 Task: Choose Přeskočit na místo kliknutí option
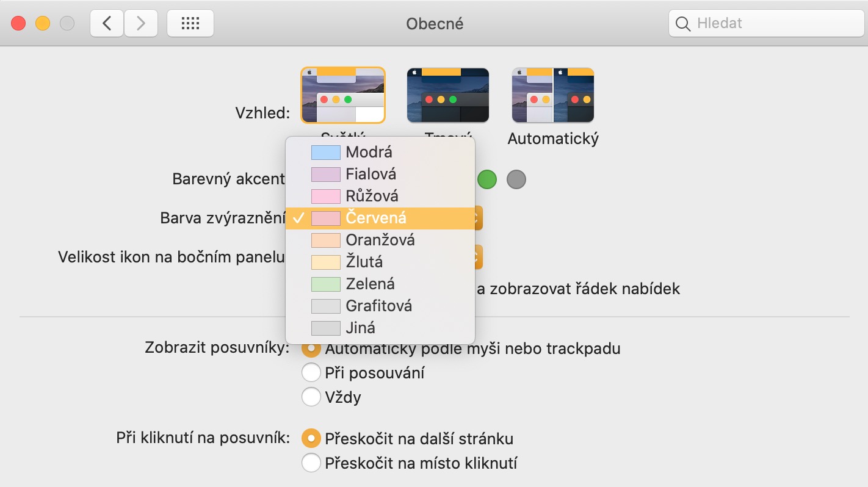(x=311, y=463)
